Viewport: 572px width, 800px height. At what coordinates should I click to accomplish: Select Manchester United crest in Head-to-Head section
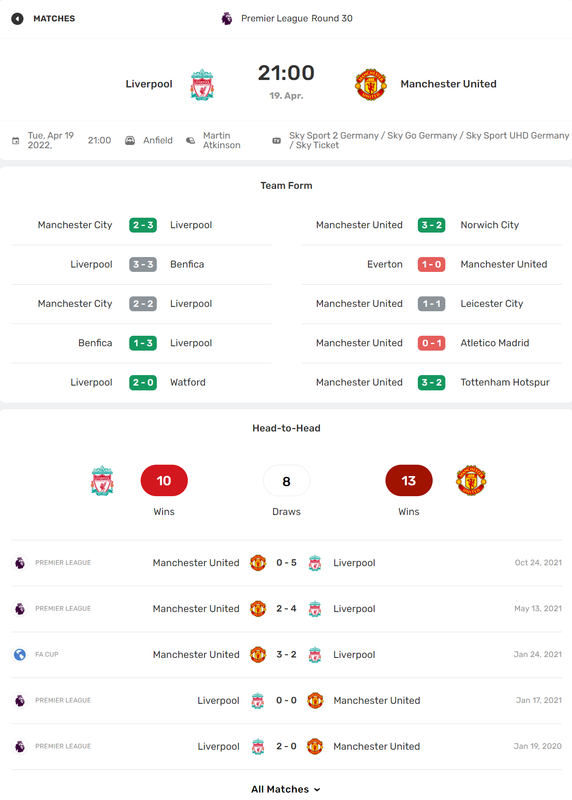click(471, 481)
